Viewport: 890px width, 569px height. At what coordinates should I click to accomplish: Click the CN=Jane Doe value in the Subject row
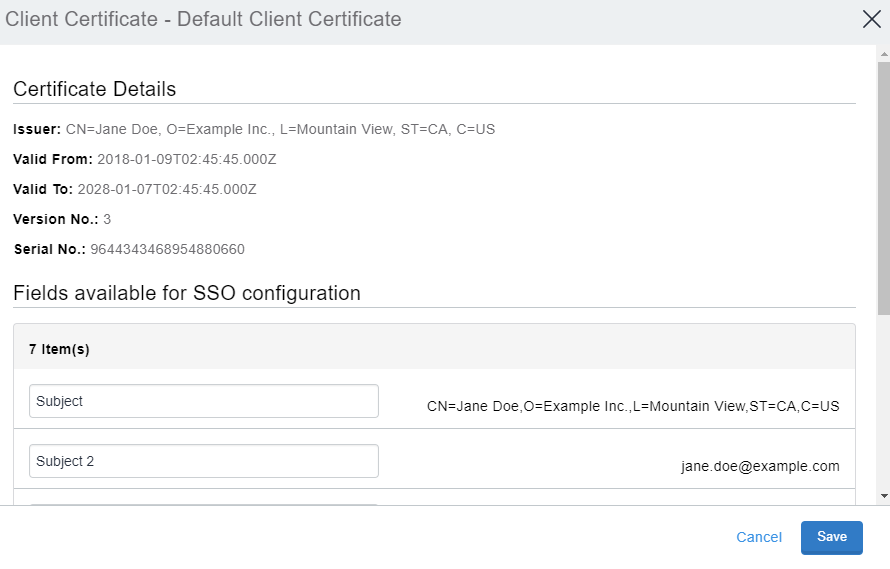632,406
